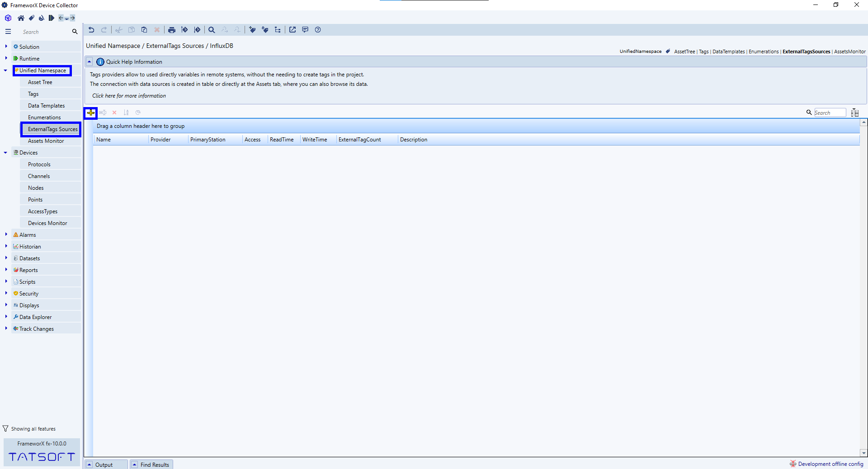The height and width of the screenshot is (469, 868).
Task: Click the Paste icon in toolbar
Action: point(144,30)
